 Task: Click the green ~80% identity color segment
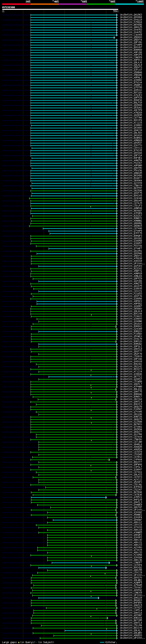click(101, 4)
